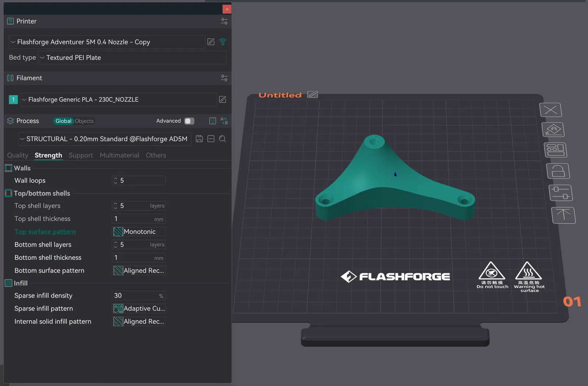
Task: Switch process scope to Objects
Action: pyautogui.click(x=84, y=121)
